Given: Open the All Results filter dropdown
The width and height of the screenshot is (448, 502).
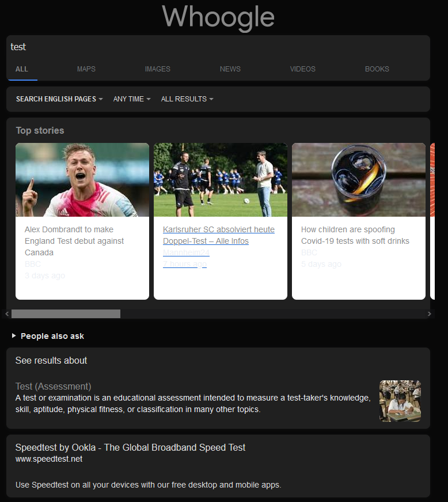Looking at the screenshot, I should tap(187, 99).
